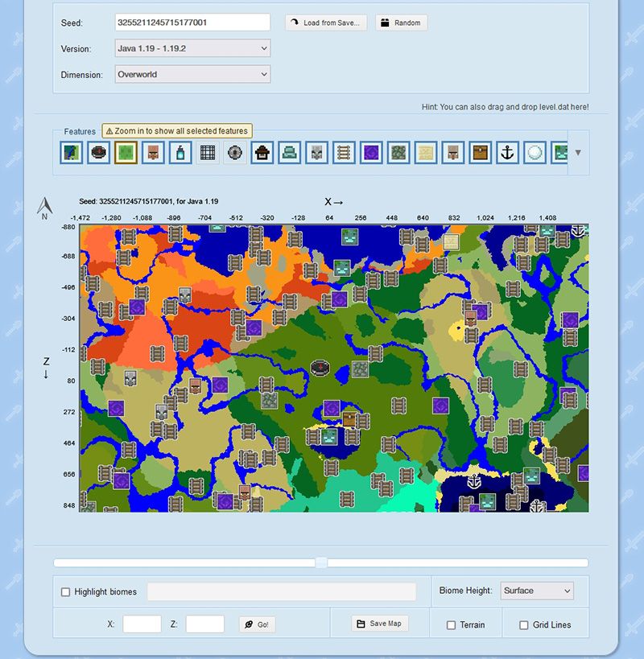Open the Dimension dropdown
This screenshot has height=659, width=644.
tap(191, 74)
